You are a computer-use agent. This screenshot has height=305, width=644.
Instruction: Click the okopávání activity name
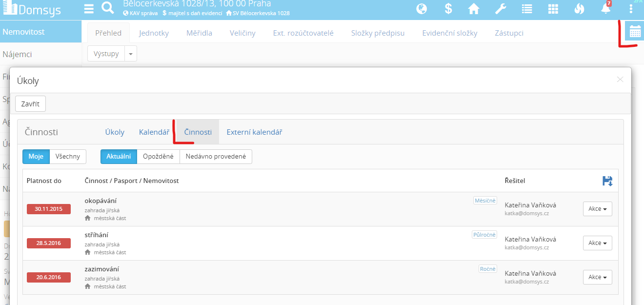click(x=101, y=201)
